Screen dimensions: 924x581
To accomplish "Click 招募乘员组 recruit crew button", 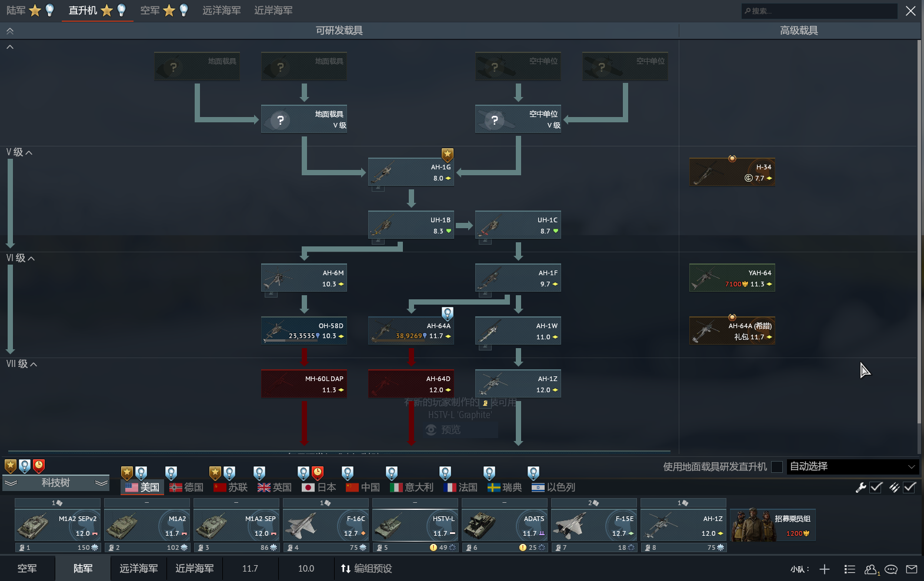I will pyautogui.click(x=773, y=526).
